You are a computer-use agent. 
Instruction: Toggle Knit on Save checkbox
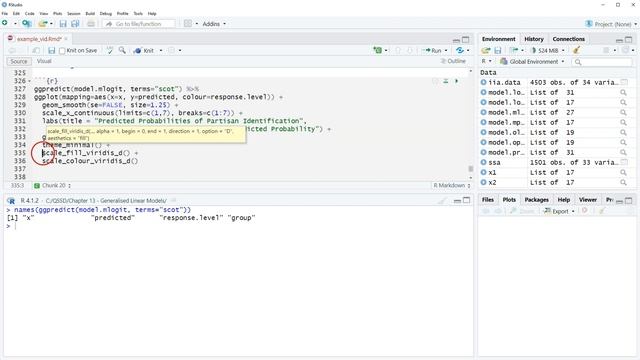pos(62,51)
